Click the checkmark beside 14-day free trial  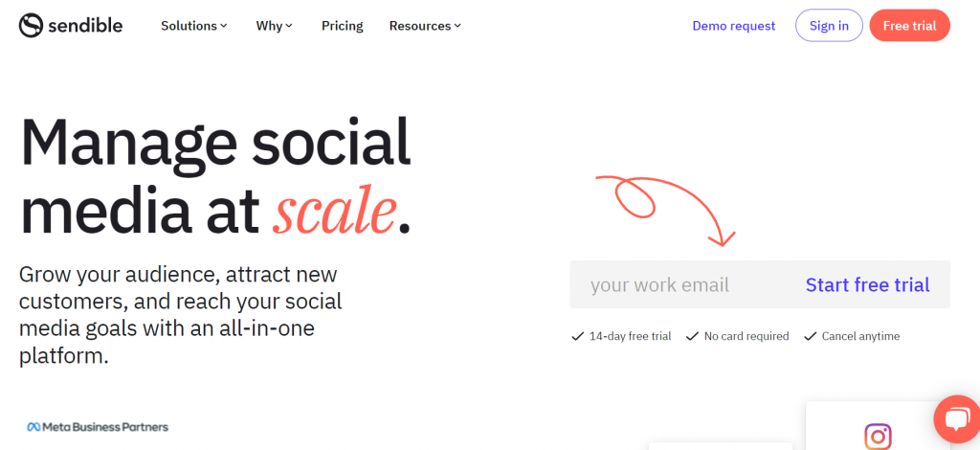(577, 336)
